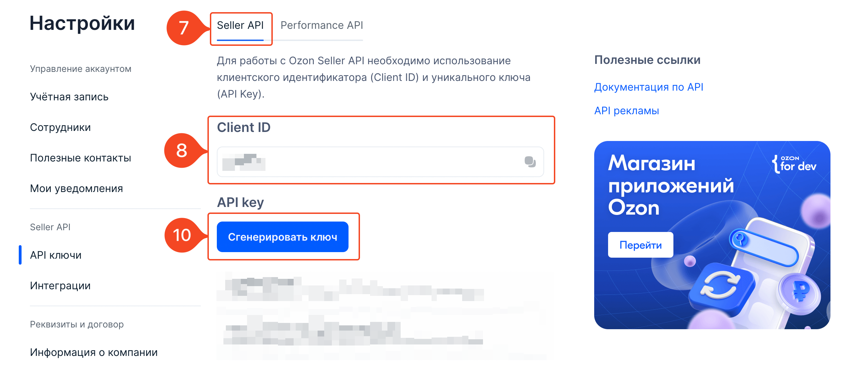This screenshot has width=868, height=366.
Task: Switch to the Seller API tab
Action: (x=240, y=25)
